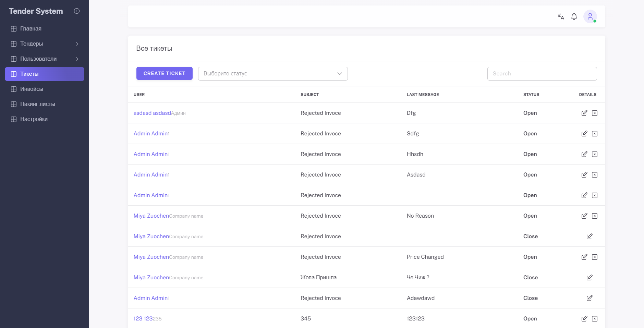644x328 pixels.
Task: Expand the Тендеры submenu chevron
Action: [x=77, y=44]
